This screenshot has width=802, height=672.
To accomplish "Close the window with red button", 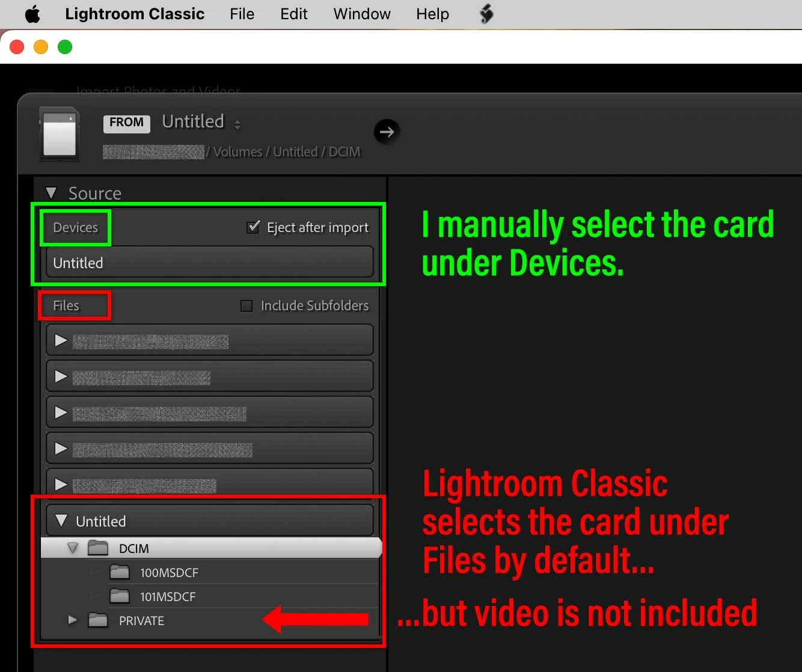I will [x=17, y=47].
